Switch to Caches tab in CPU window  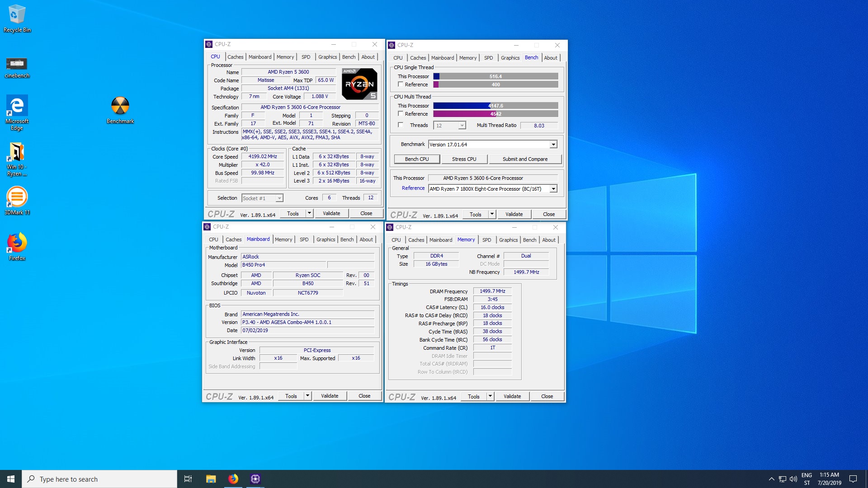pos(235,57)
